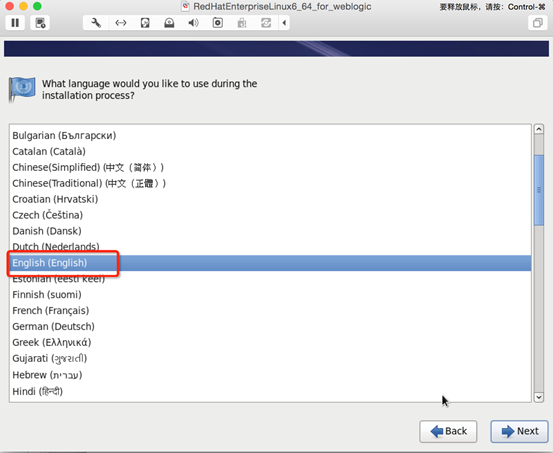Minimize the window with yellow button
This screenshot has width=553, height=453.
click(x=23, y=6)
